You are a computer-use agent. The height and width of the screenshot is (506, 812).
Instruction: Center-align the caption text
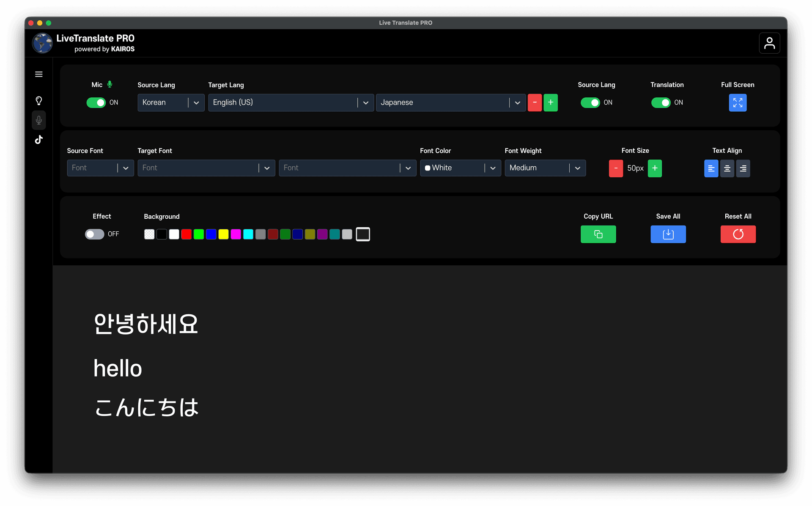(x=727, y=168)
